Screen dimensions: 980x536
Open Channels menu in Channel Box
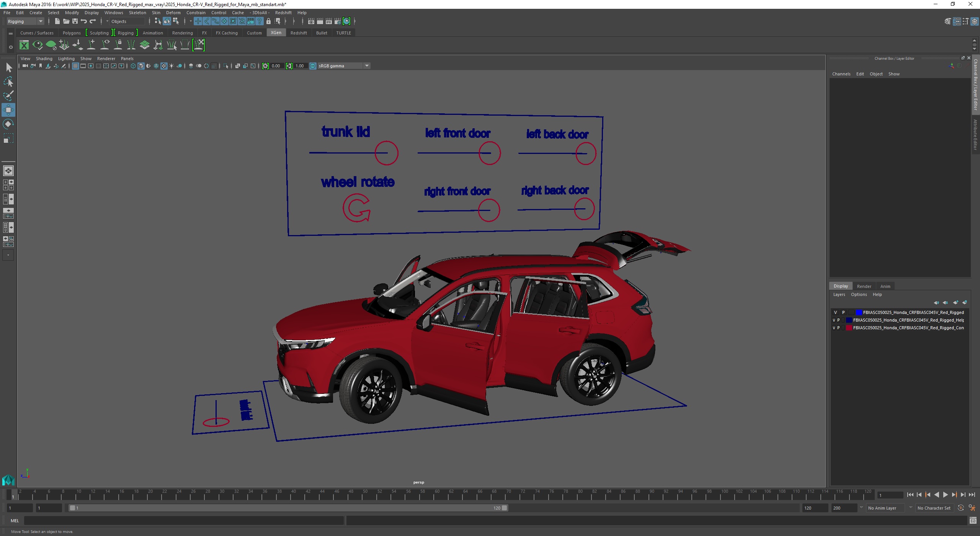point(841,74)
